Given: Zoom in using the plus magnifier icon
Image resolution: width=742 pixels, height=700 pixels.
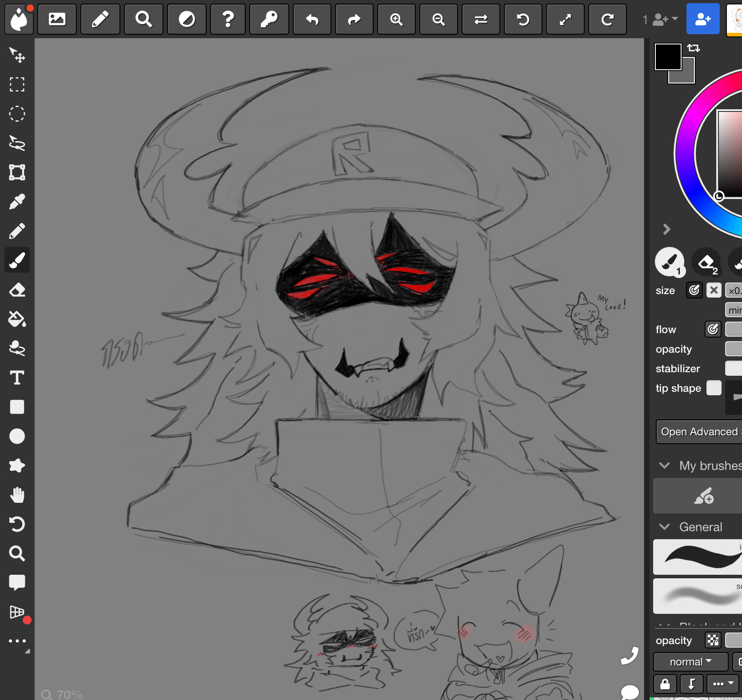Looking at the screenshot, I should (x=396, y=19).
